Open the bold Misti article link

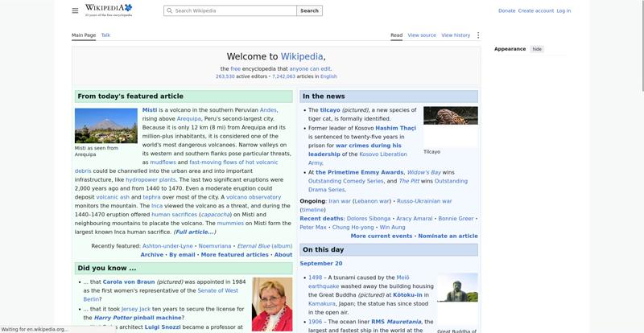coord(150,110)
